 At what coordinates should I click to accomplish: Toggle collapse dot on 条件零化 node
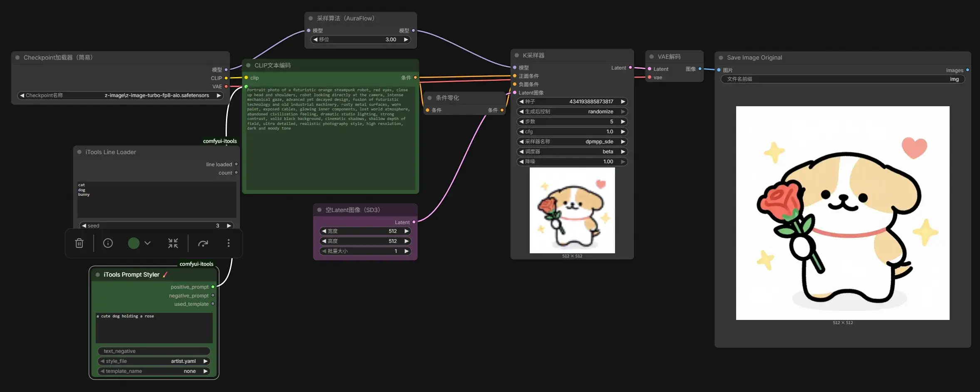[x=430, y=98]
